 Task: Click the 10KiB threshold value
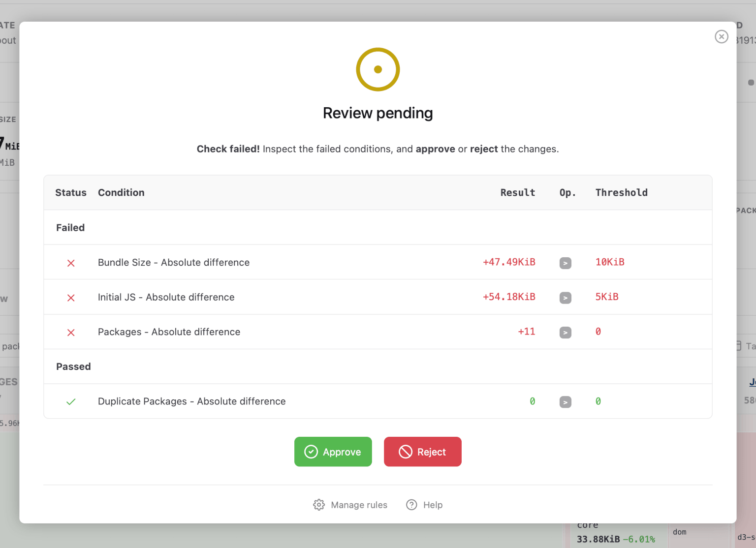point(610,262)
